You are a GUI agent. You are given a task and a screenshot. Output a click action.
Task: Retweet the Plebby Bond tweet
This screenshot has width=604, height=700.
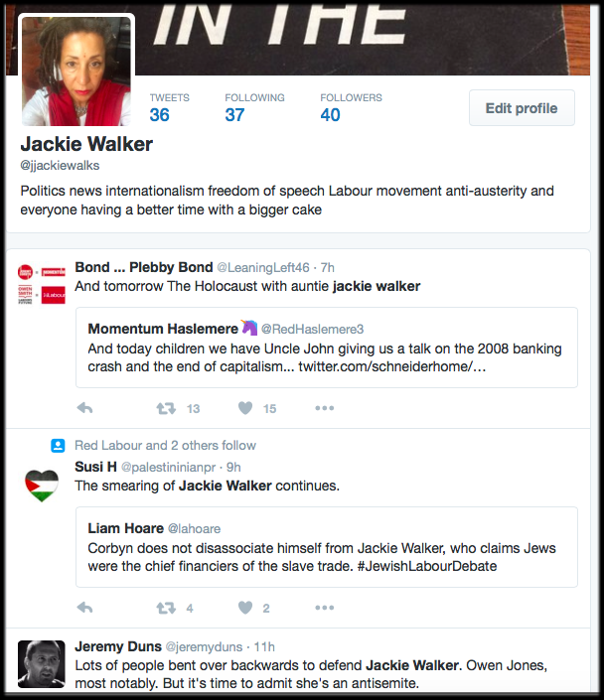166,408
